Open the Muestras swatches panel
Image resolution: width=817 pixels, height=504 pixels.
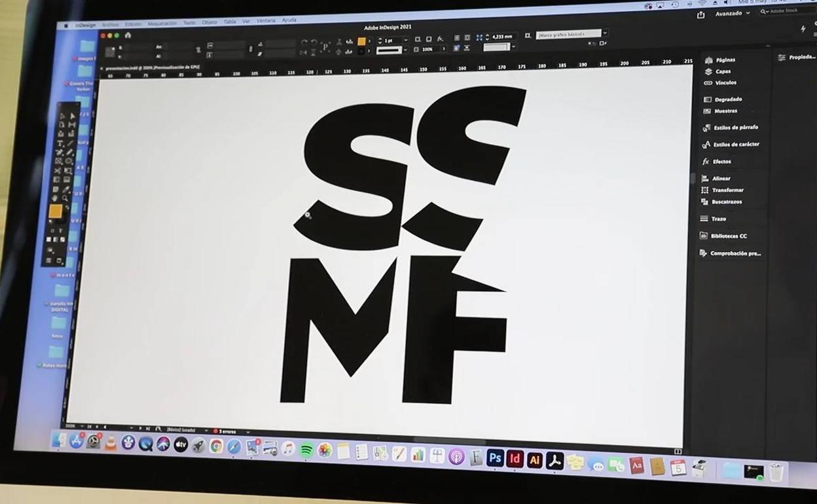[725, 111]
